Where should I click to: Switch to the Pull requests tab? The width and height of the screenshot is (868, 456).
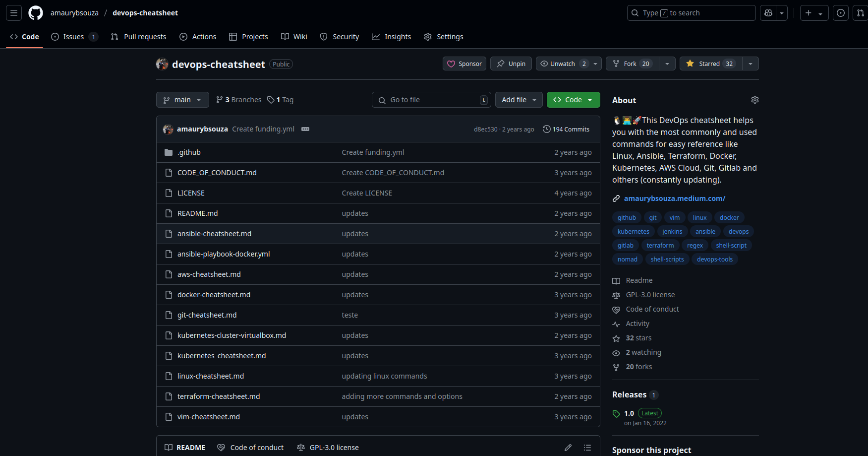pyautogui.click(x=138, y=37)
